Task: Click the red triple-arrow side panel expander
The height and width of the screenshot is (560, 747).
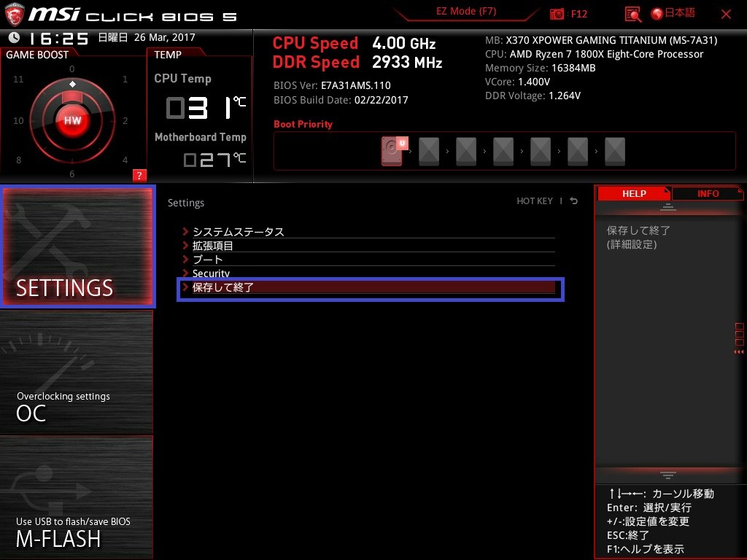Action: (x=738, y=352)
